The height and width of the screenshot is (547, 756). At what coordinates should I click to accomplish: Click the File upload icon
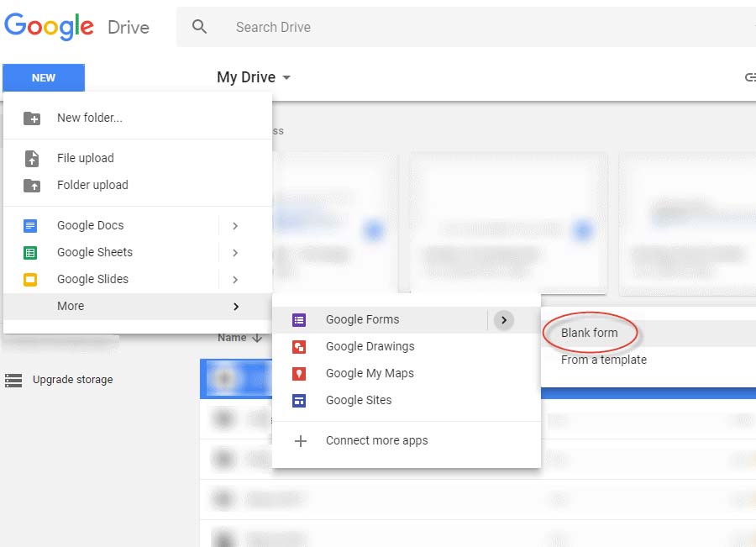click(x=32, y=158)
